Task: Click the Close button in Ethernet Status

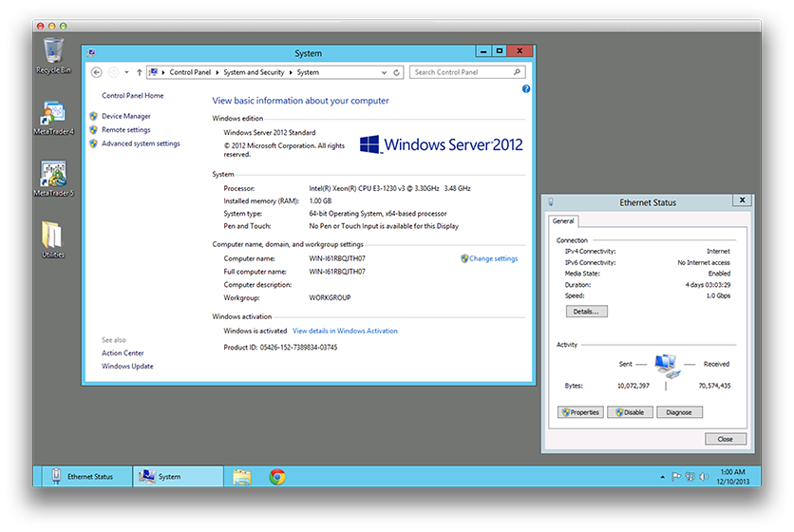Action: point(725,439)
